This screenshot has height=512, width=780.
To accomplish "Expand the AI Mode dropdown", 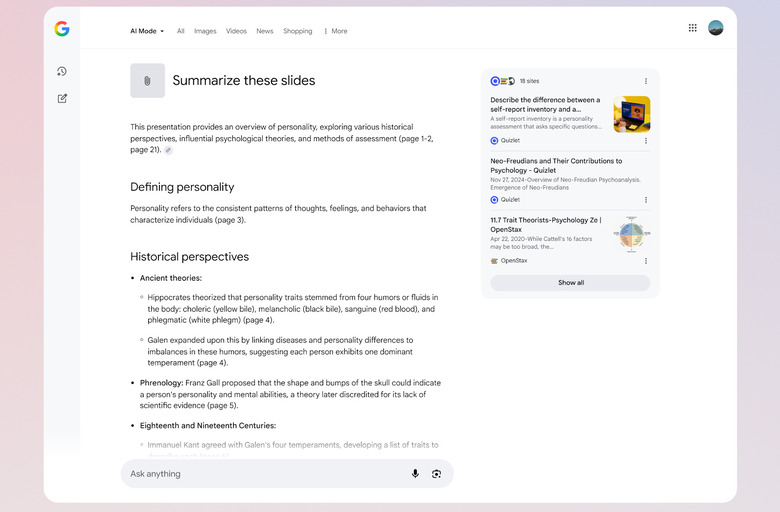I will click(x=147, y=31).
